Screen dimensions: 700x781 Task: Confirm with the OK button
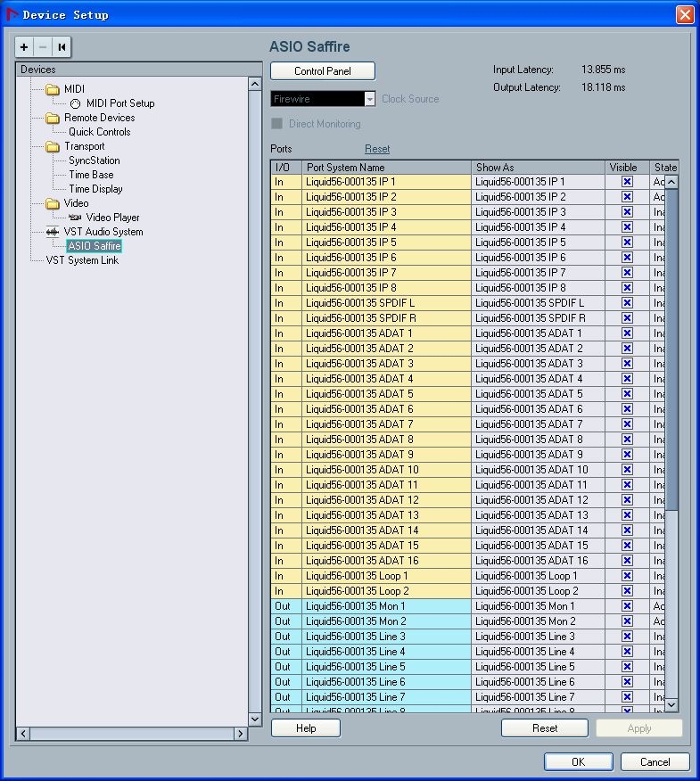coord(579,762)
